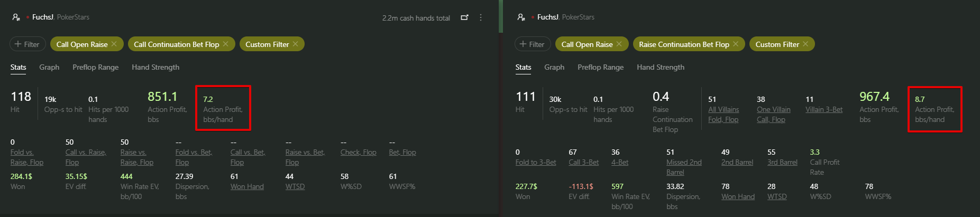Switch to Graph tab in left panel
The image size is (980, 217).
click(49, 67)
